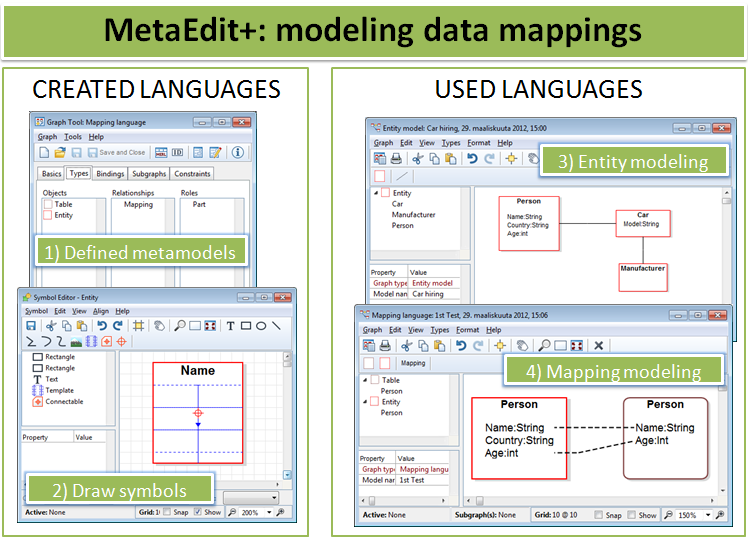
Task: Open the Align menu in Symbol Editor
Action: tap(101, 311)
